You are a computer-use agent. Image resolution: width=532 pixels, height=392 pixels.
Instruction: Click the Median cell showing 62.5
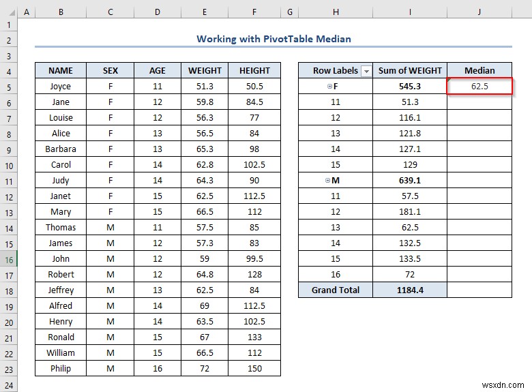click(x=479, y=86)
